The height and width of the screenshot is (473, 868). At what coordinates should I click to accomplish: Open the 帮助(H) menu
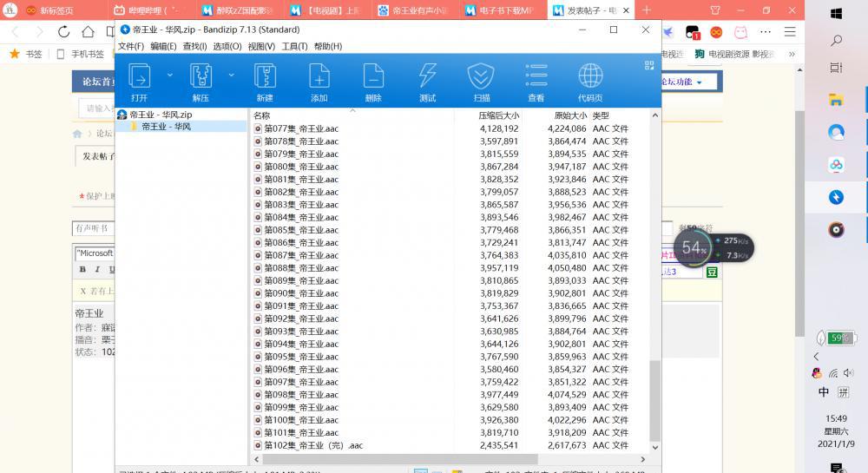(328, 47)
